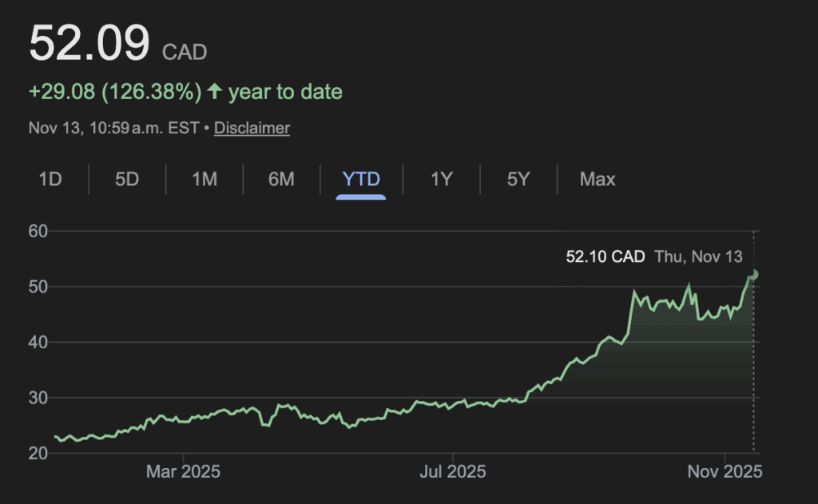Click the Mar 2025 axis label
Screen dimensions: 818x504
point(182,473)
